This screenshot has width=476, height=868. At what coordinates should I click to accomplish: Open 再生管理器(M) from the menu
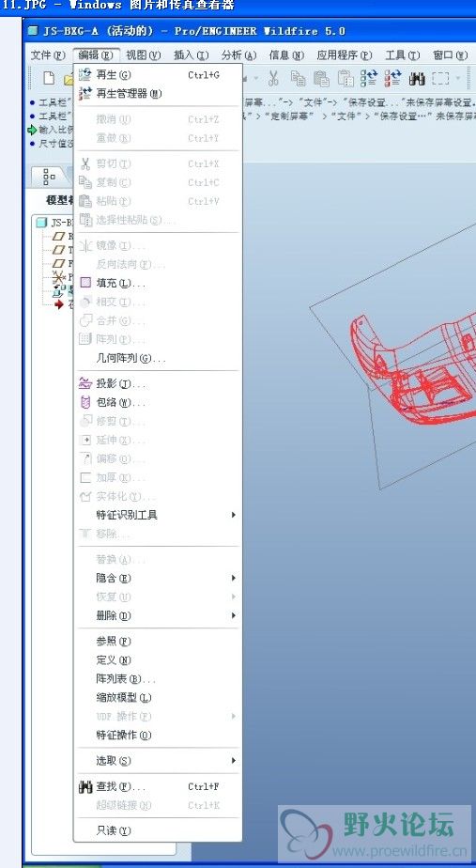click(x=159, y=94)
